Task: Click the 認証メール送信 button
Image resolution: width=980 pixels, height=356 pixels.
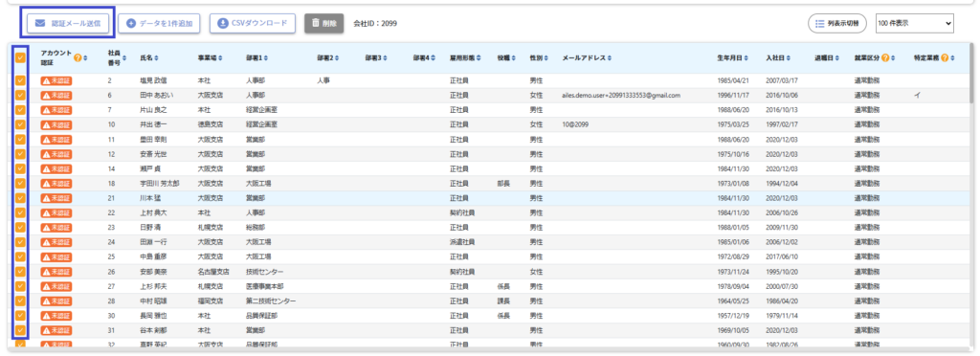Action: click(68, 23)
